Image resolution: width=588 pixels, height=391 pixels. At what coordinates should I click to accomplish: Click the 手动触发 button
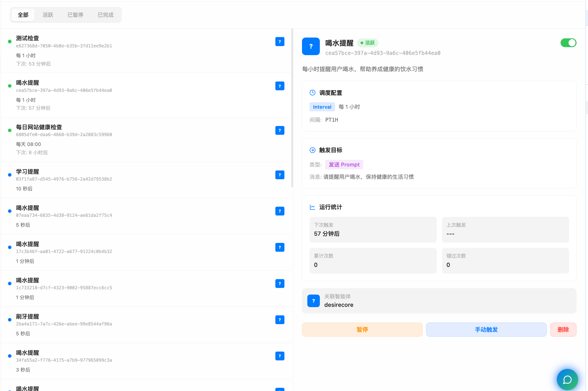(486, 329)
